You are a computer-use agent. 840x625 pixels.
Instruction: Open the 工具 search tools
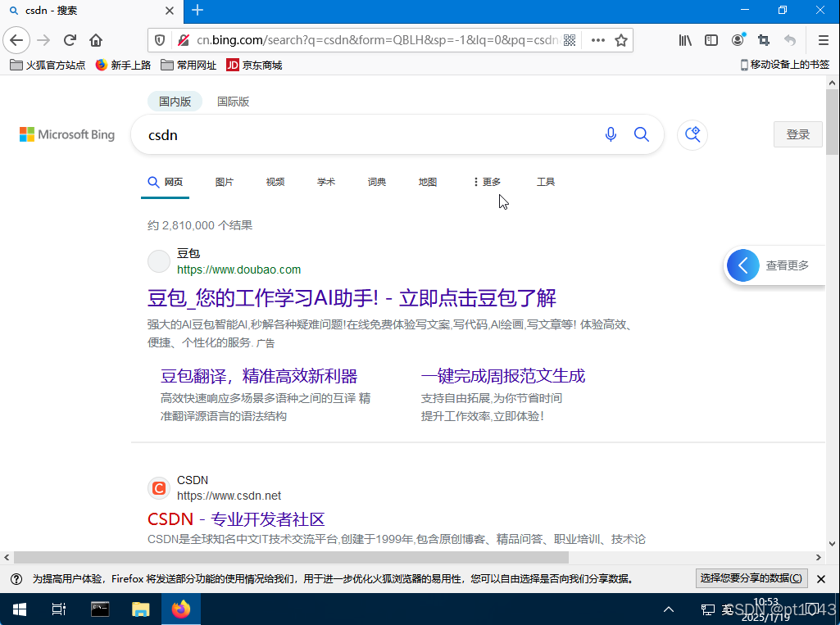pos(546,182)
